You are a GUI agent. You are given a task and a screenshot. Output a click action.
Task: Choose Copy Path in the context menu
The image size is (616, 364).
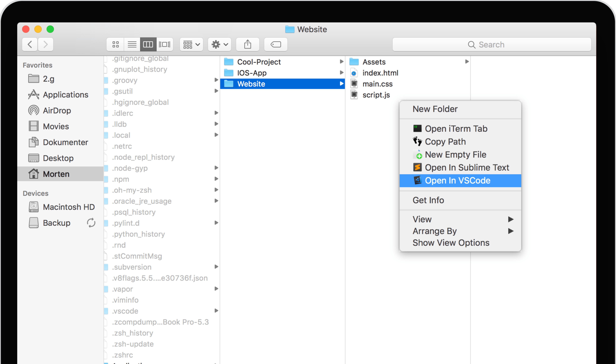click(x=445, y=142)
